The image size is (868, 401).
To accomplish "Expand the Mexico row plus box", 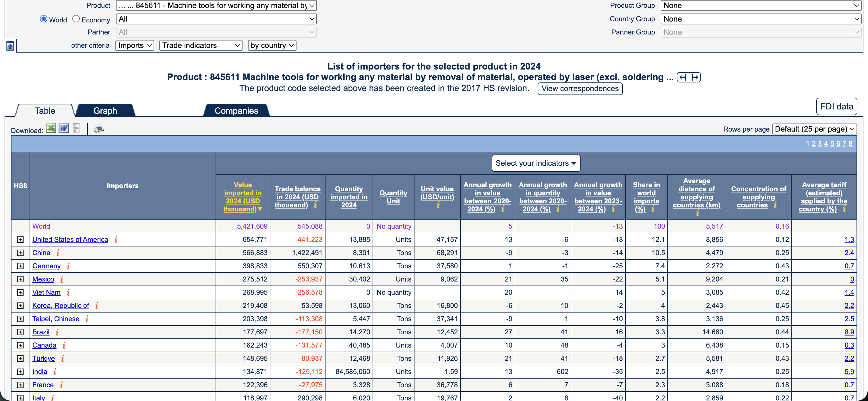I will 21,279.
